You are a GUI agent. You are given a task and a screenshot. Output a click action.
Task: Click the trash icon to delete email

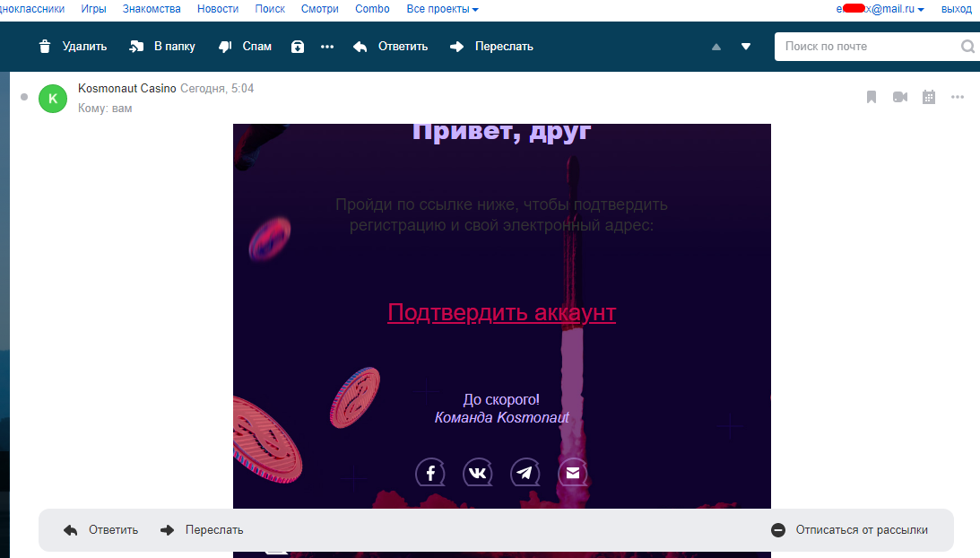tap(46, 47)
